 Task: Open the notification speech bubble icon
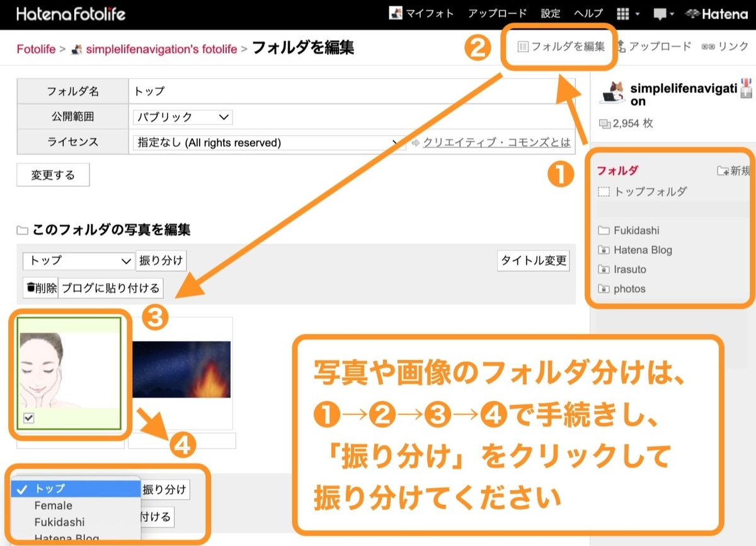(x=661, y=13)
